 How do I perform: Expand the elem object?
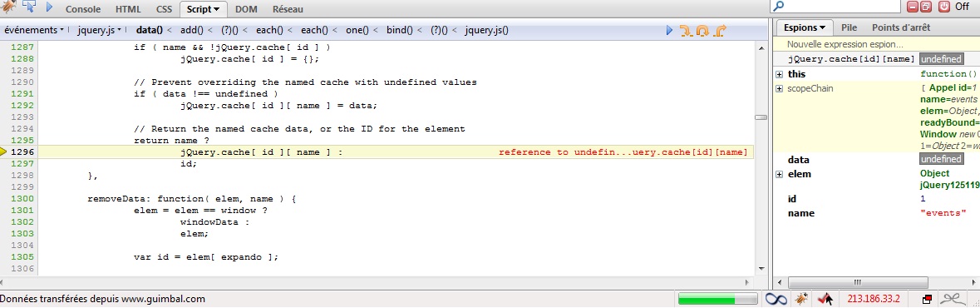coord(779,174)
